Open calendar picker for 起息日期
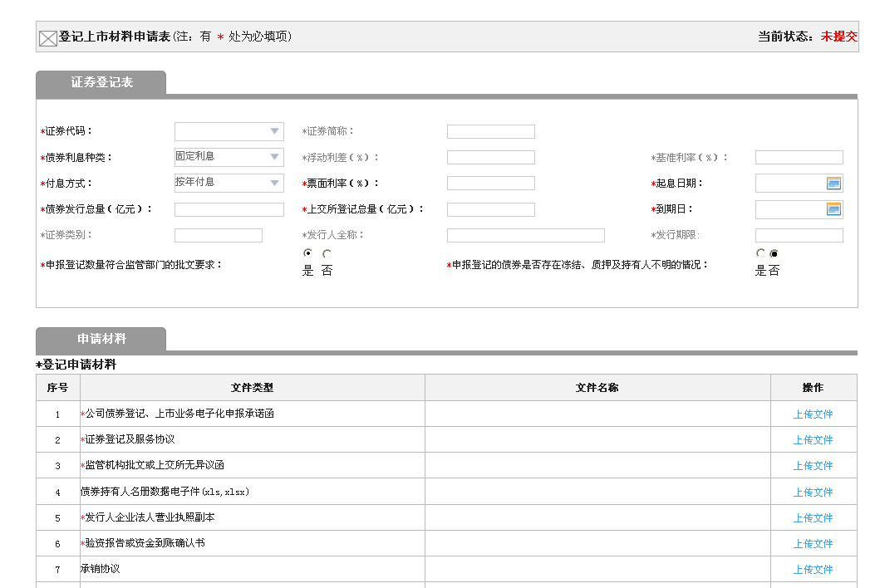Screen dimensions: 880x588 (833, 184)
